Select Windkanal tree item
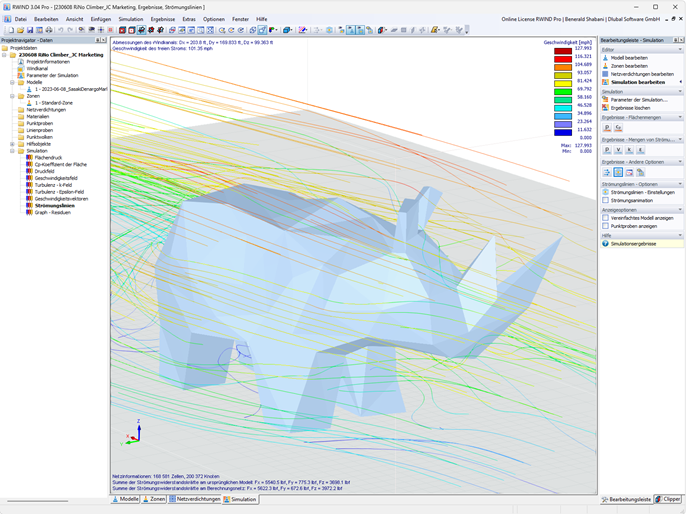This screenshot has height=514, width=686. click(x=37, y=69)
